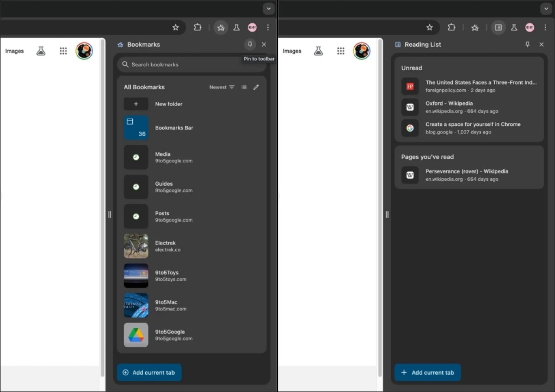Expand tab search chevron in Bookmarks window

pos(269,9)
